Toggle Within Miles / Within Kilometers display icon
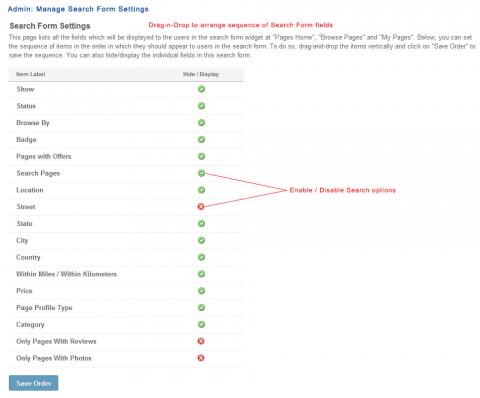 coord(201,274)
